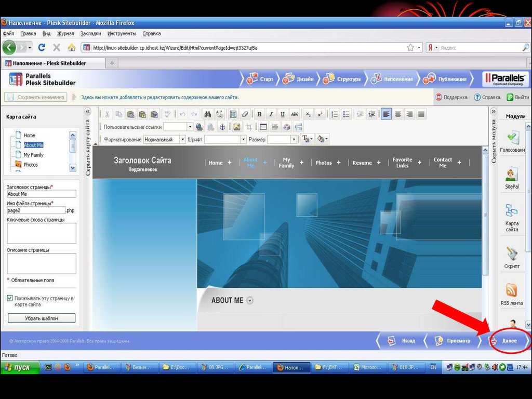Screen dimensions: 532x399
Task: Insert a hyperlink with globe icon
Action: tap(199, 127)
